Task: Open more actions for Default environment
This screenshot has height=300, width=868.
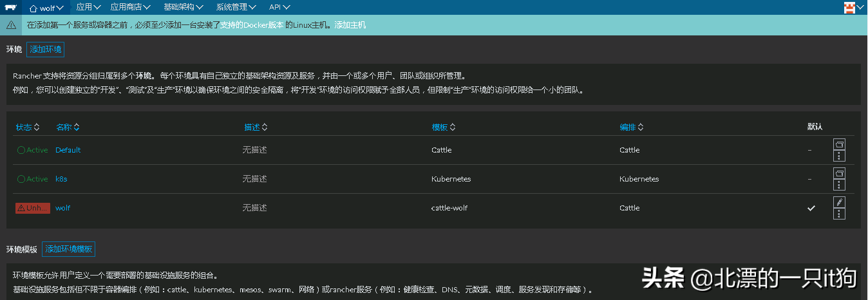Action: [839, 156]
